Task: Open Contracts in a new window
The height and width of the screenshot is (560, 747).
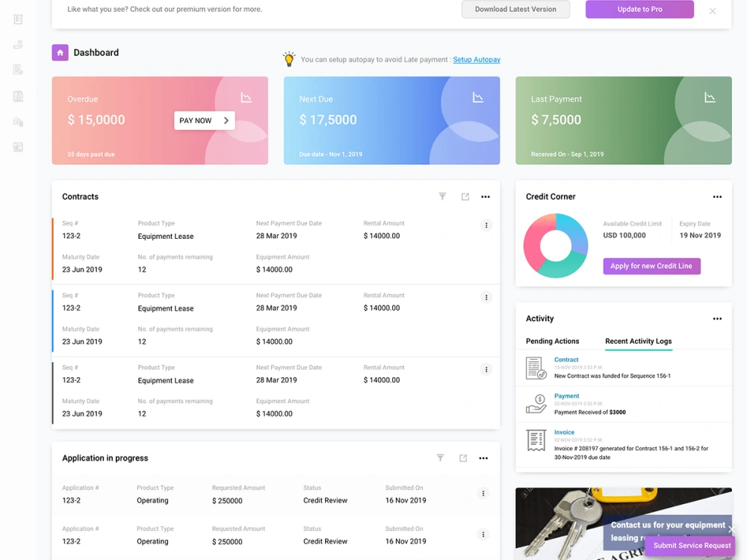Action: pos(465,196)
